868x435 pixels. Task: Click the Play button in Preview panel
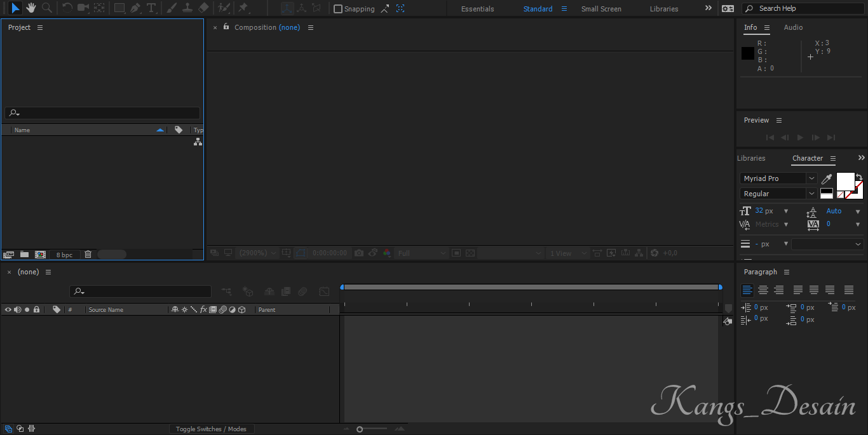[x=800, y=137]
